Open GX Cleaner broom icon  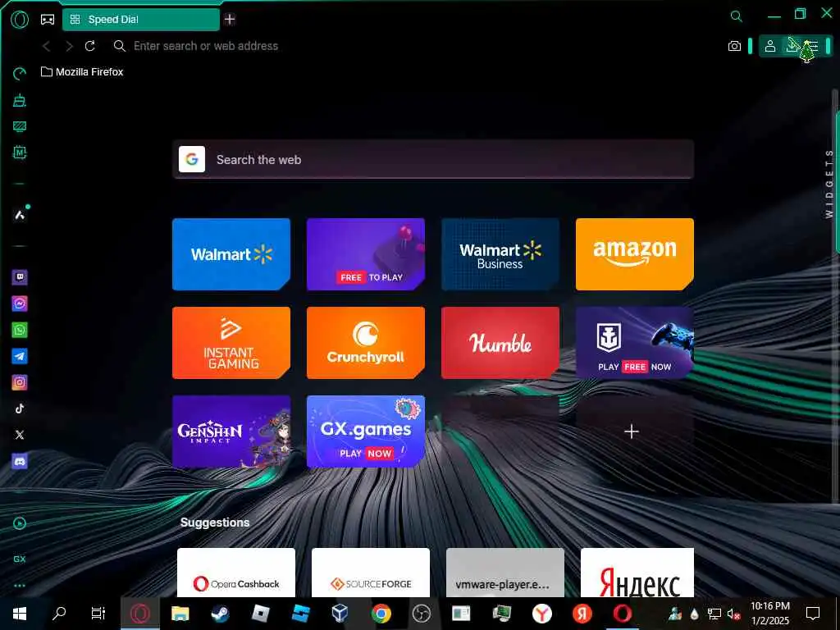(x=20, y=100)
